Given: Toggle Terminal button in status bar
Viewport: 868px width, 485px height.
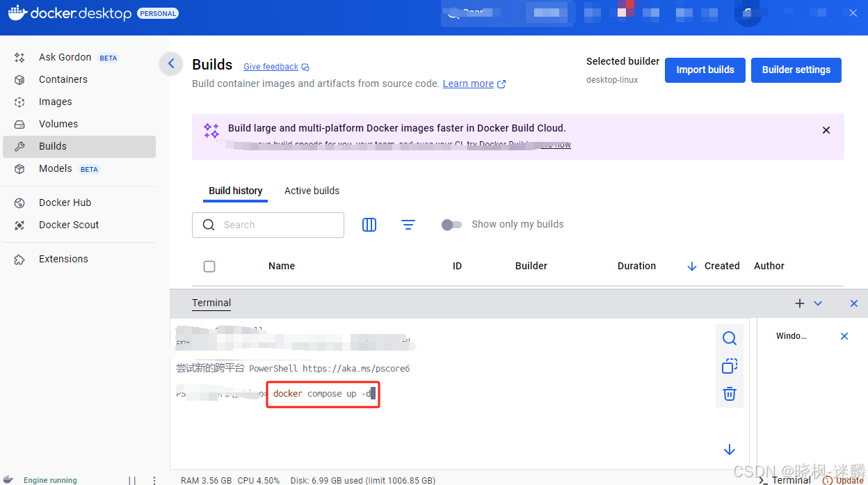Looking at the screenshot, I should [785, 479].
